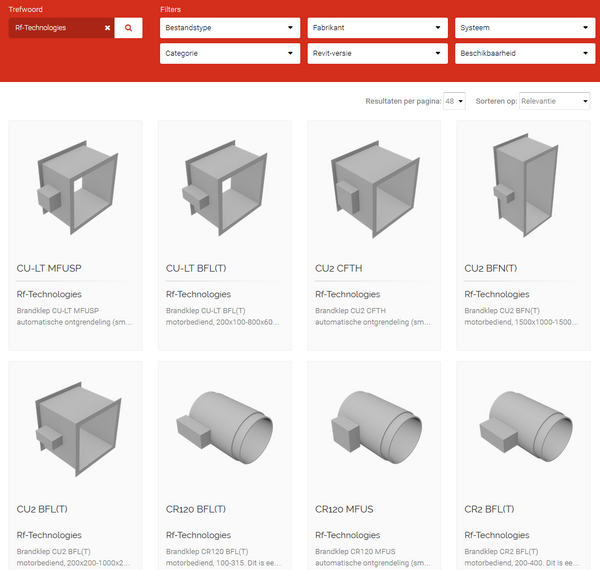Image resolution: width=600 pixels, height=570 pixels.
Task: Change results per page from 48
Action: pyautogui.click(x=454, y=101)
